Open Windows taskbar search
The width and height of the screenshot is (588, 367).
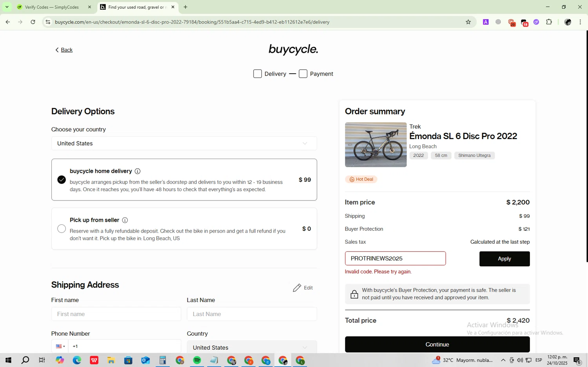point(25,360)
